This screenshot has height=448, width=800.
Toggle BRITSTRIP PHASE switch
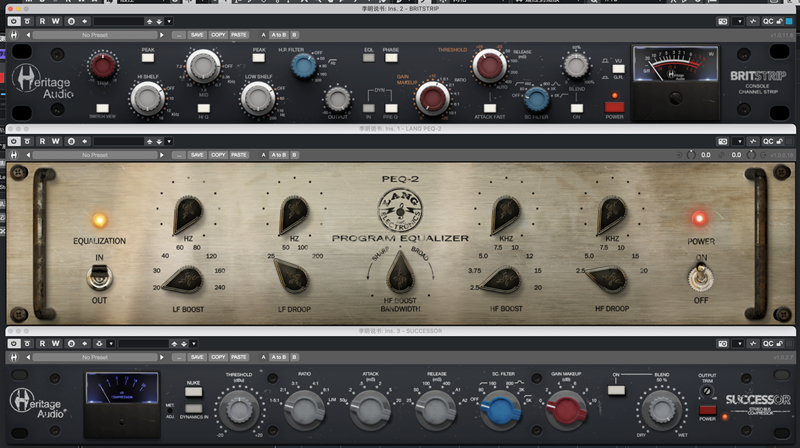[x=391, y=58]
